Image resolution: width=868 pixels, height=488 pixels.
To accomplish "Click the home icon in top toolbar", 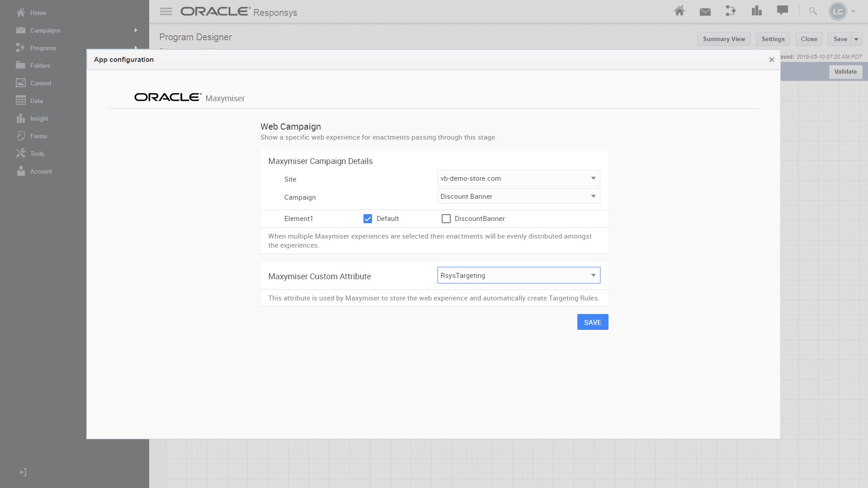I will pyautogui.click(x=679, y=11).
